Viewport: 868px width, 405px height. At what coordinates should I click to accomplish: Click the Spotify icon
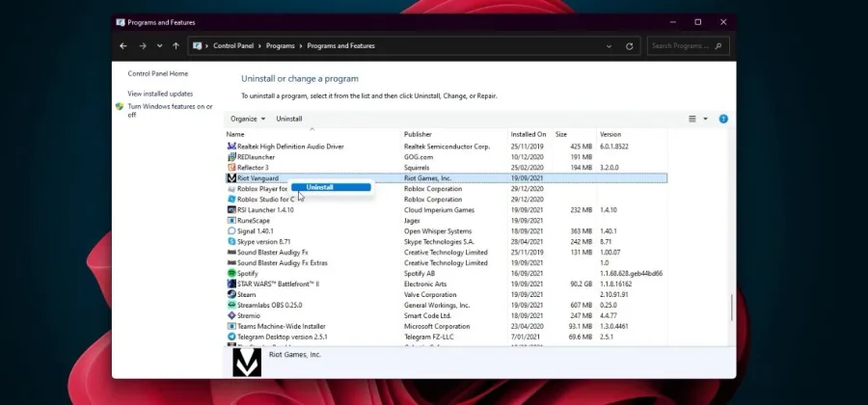(x=231, y=273)
